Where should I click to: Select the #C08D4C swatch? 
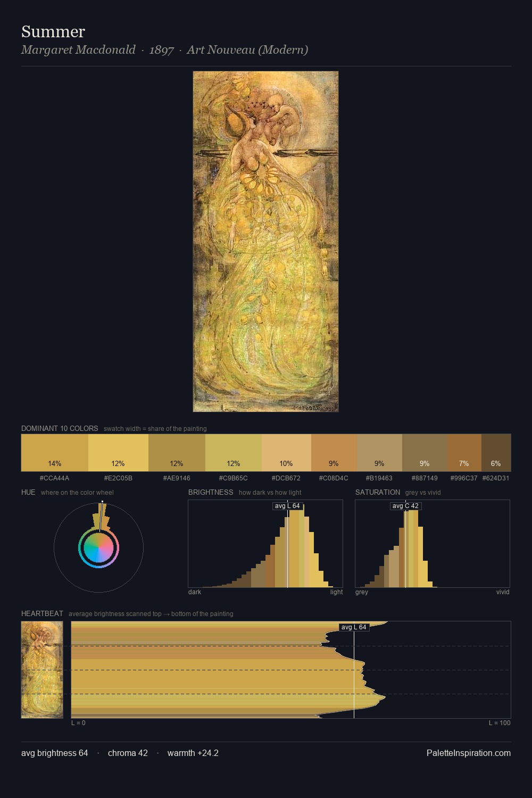pos(334,453)
